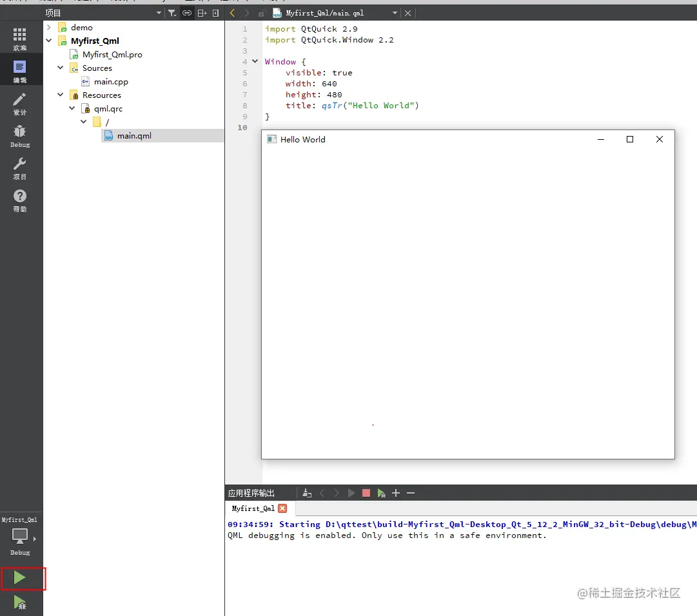Zoom out output text with minus

(x=410, y=493)
